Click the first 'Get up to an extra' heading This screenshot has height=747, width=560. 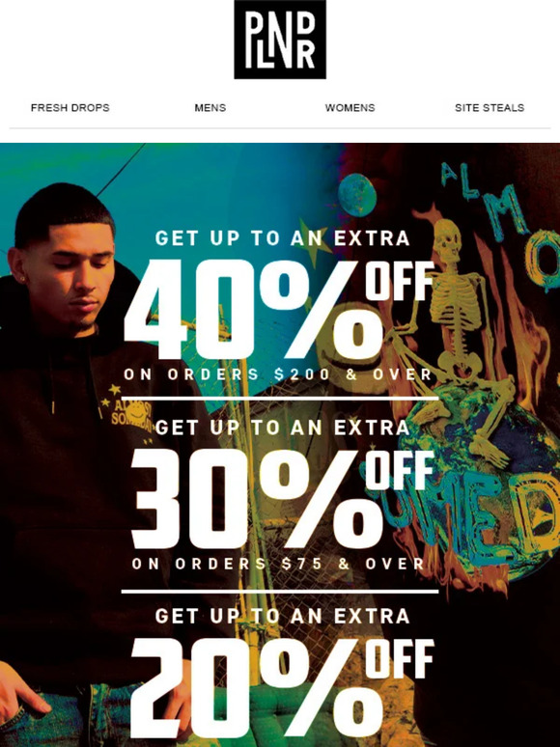[283, 238]
